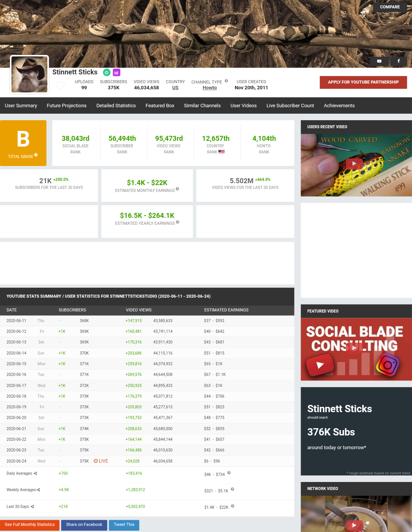
Task: Open the Future Projections tab
Action: click(66, 106)
